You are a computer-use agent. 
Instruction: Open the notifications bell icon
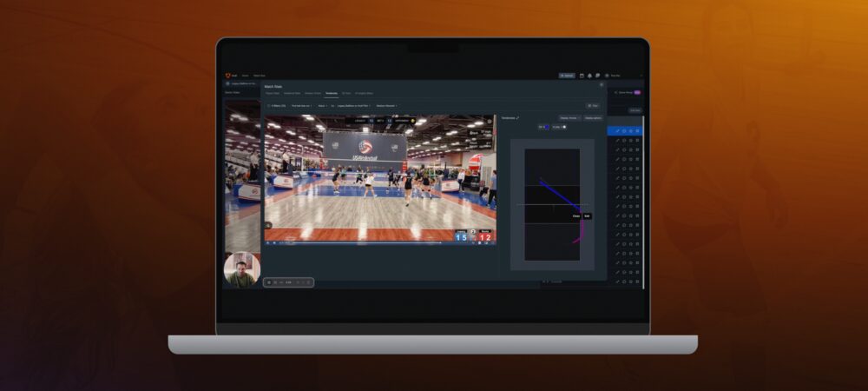point(589,76)
